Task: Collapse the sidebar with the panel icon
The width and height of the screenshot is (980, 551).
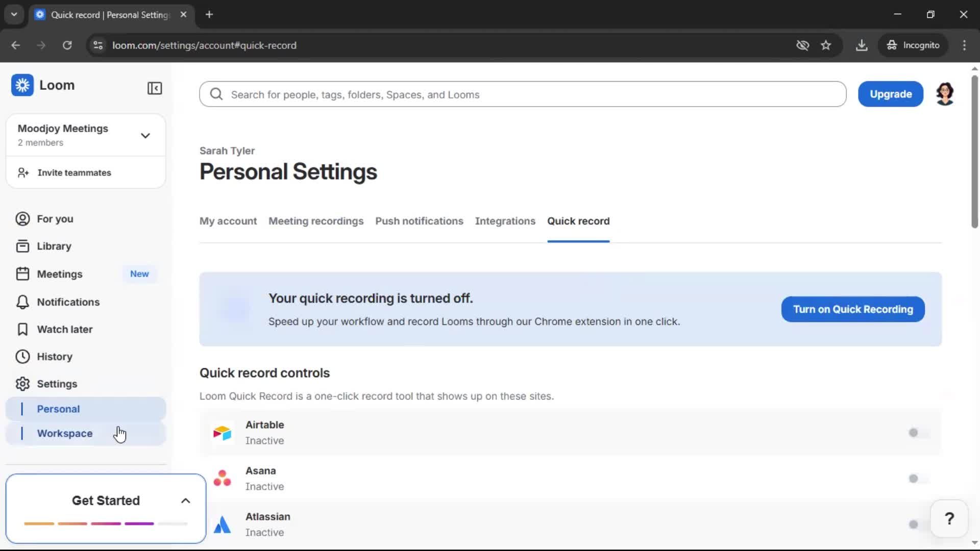Action: coord(155,88)
